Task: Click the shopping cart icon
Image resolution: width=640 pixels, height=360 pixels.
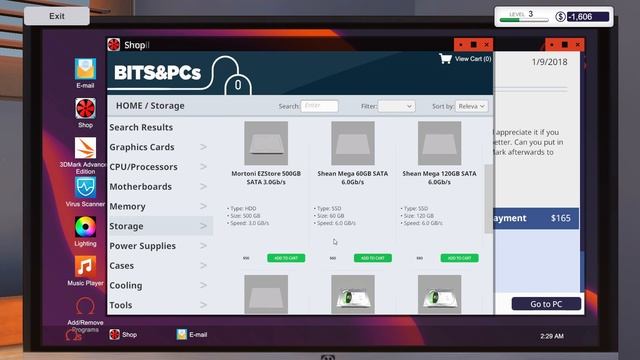Action: (445, 59)
